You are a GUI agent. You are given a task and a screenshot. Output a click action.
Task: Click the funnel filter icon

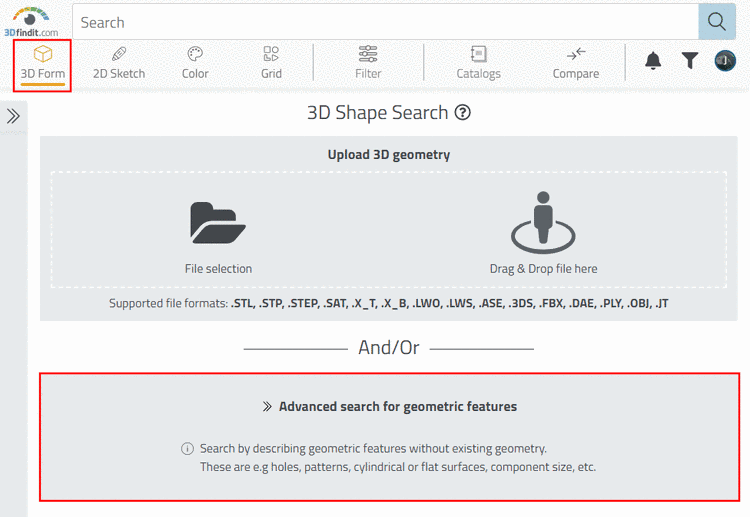(x=690, y=61)
